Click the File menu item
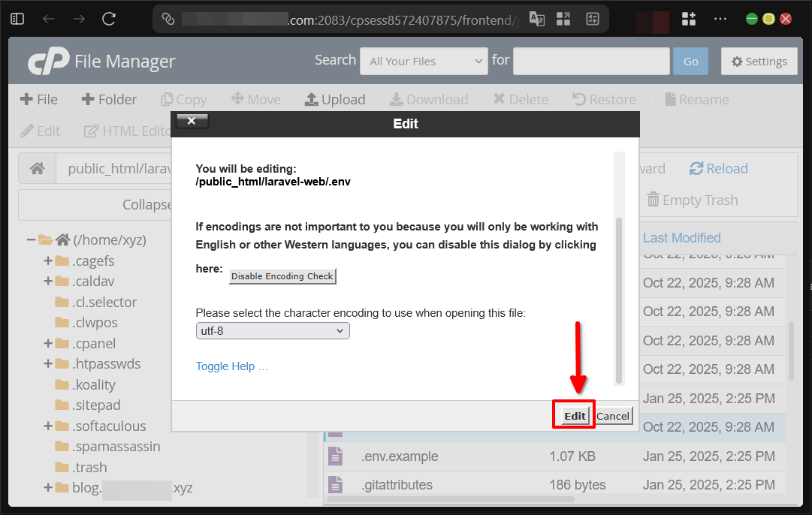The image size is (812, 515). [x=39, y=98]
